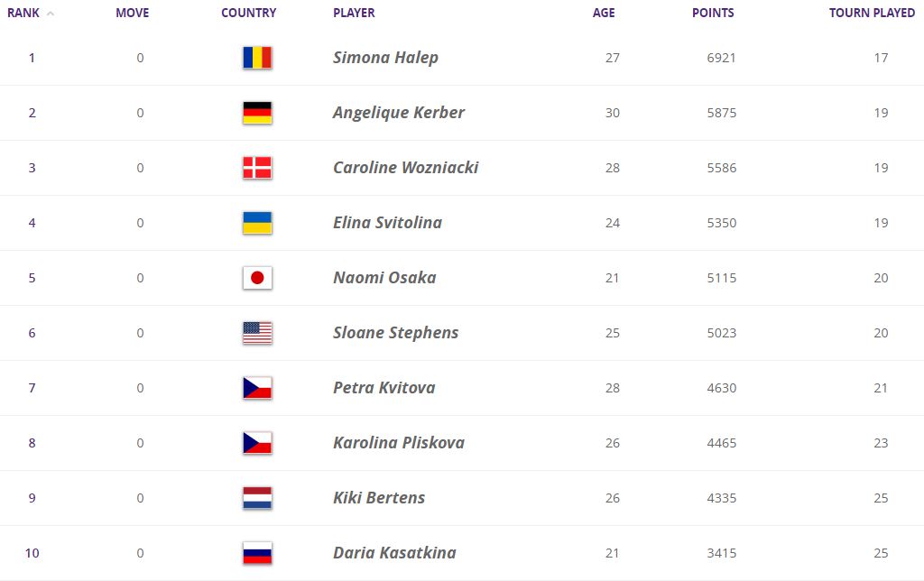Sort table by POINTS column header

coord(713,14)
